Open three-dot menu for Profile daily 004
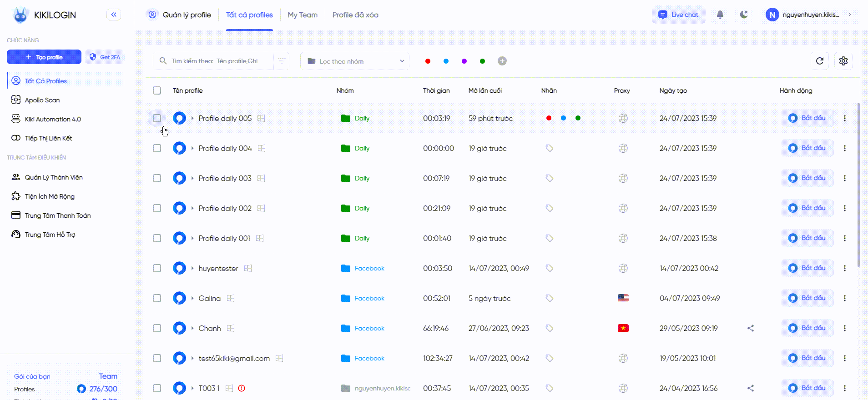The width and height of the screenshot is (868, 400). pyautogui.click(x=844, y=148)
